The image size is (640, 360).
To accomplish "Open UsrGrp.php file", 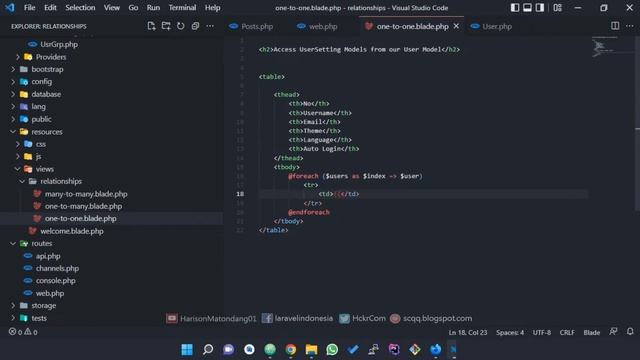I will point(59,44).
